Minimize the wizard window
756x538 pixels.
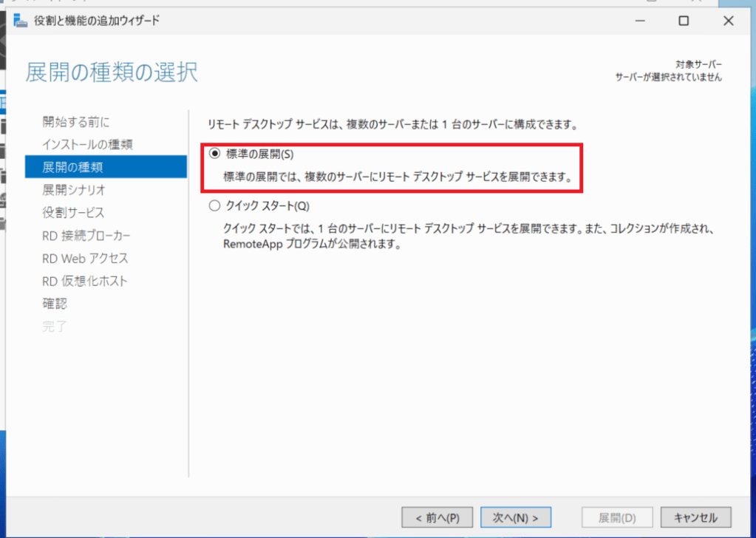pos(640,21)
